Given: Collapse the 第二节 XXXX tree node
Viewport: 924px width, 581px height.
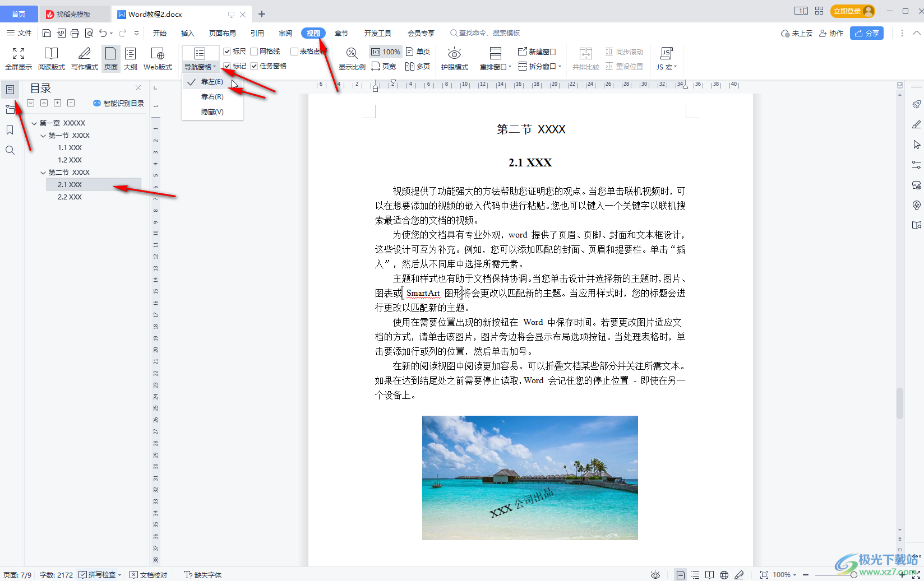Looking at the screenshot, I should pos(43,173).
